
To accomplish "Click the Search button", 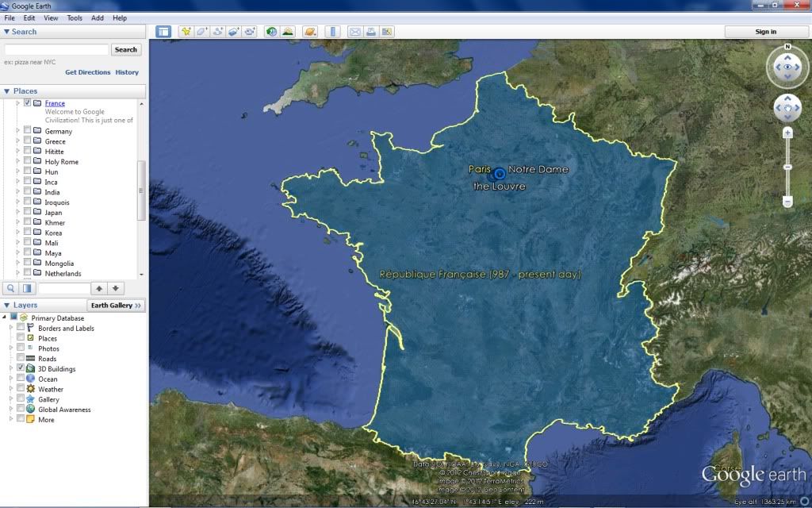I will (126, 50).
